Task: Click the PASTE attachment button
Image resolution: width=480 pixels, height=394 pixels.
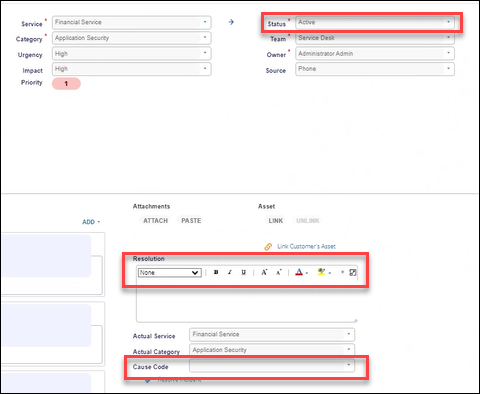Action: (x=191, y=221)
